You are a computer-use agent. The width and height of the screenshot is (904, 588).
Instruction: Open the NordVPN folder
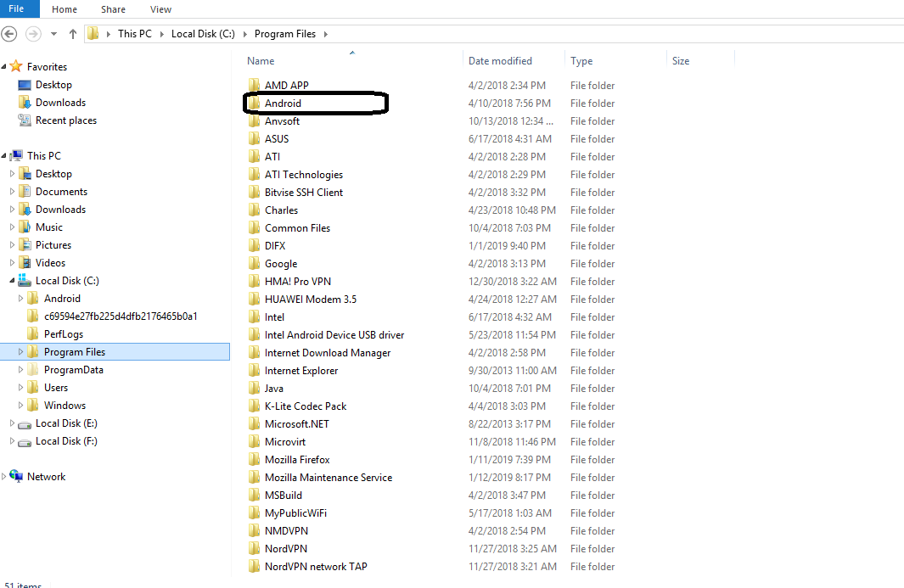point(284,548)
